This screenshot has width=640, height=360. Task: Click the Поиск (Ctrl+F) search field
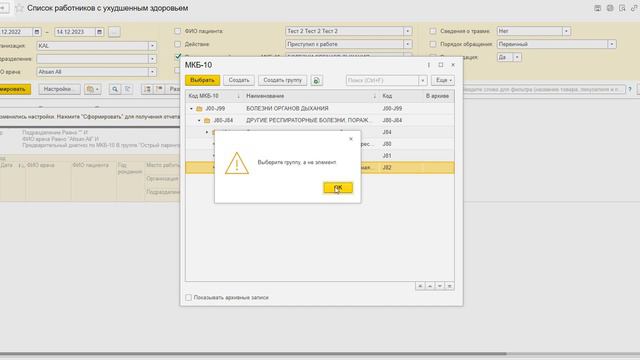[382, 80]
